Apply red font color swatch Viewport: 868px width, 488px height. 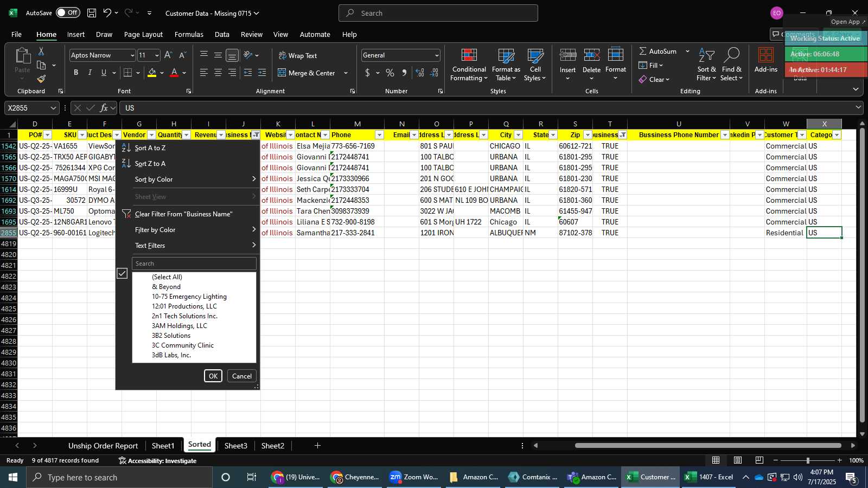click(174, 73)
